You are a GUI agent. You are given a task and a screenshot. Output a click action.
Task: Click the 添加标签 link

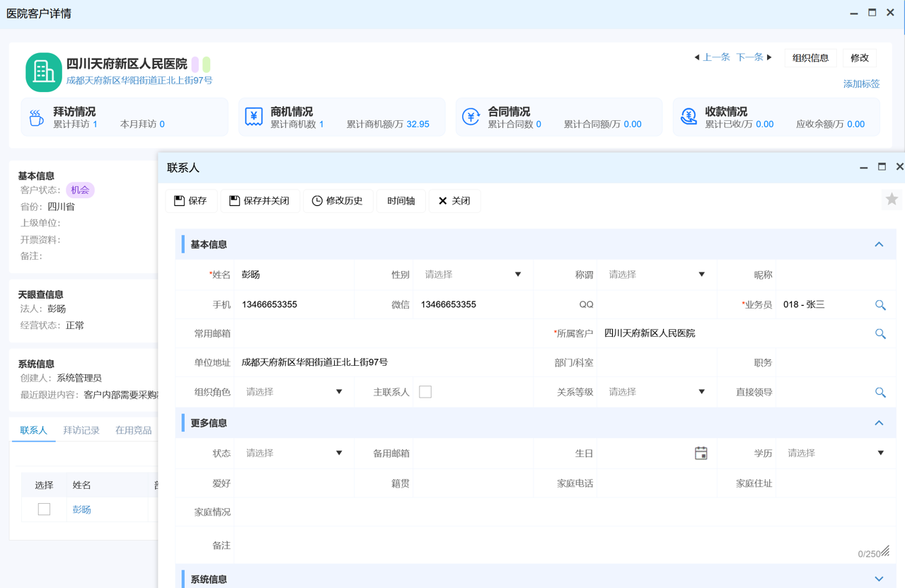(861, 84)
